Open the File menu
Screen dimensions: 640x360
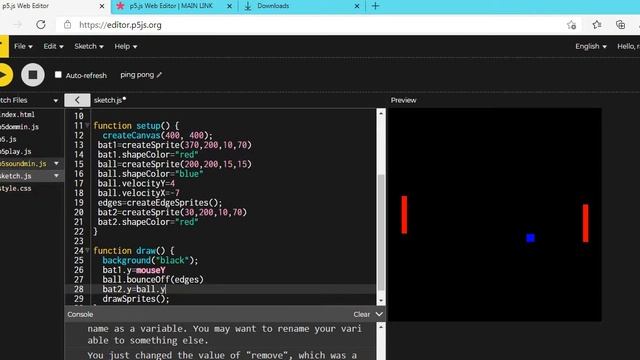tap(23, 47)
